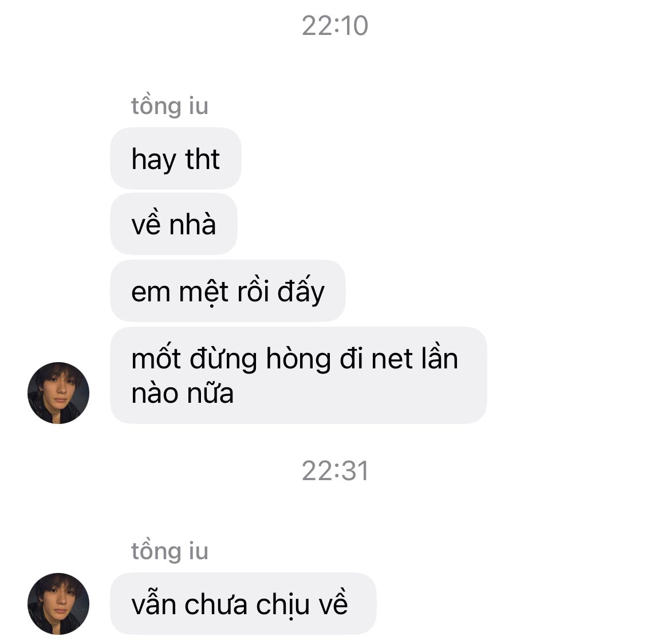Click the 22:31 timestamp
Screen dimensions: 670x644
point(335,471)
